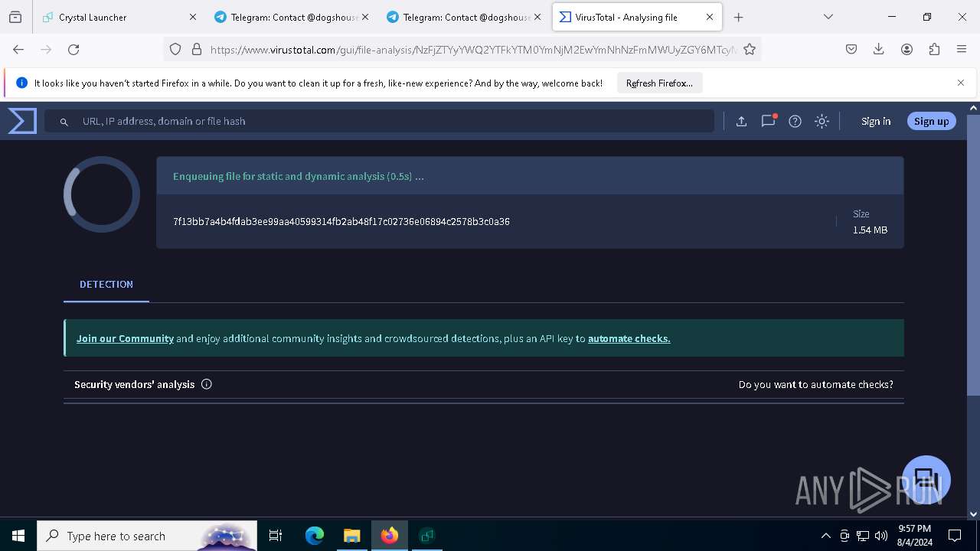Click the Sign up button
Screen dimensions: 980x551
pyautogui.click(x=931, y=121)
